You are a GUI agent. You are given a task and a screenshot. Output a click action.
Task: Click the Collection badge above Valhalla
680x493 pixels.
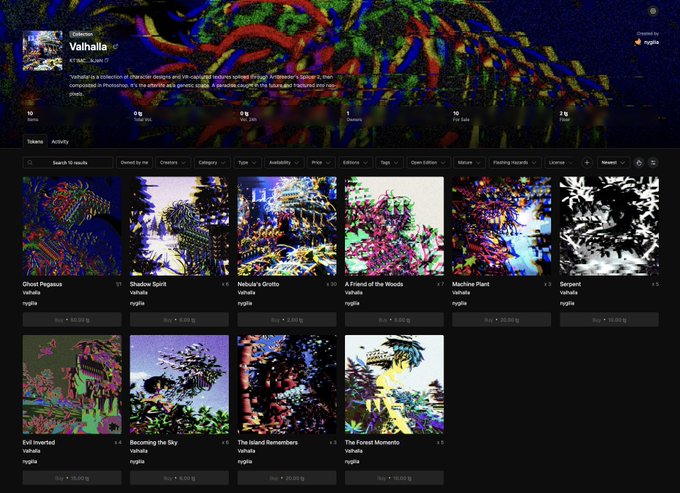tap(82, 34)
